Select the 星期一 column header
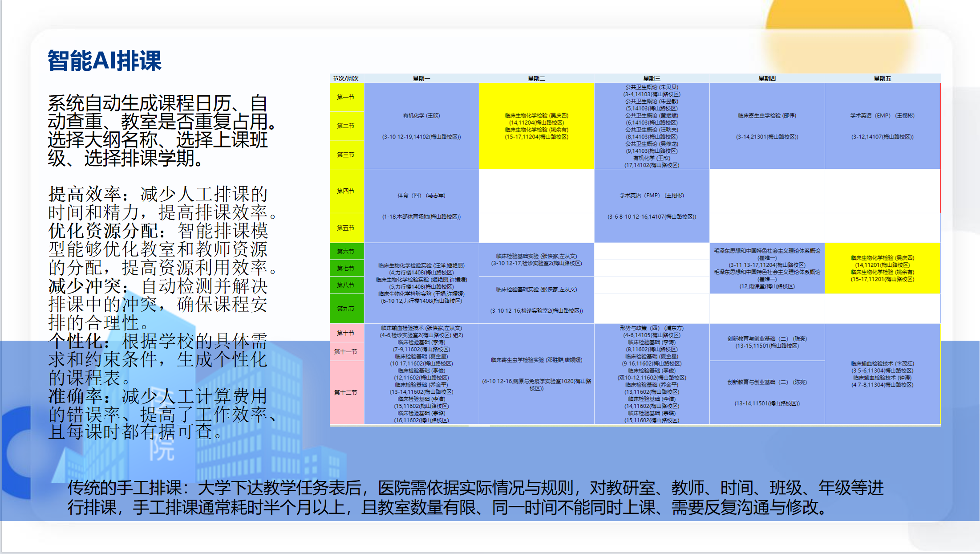980x554 pixels. coord(421,78)
